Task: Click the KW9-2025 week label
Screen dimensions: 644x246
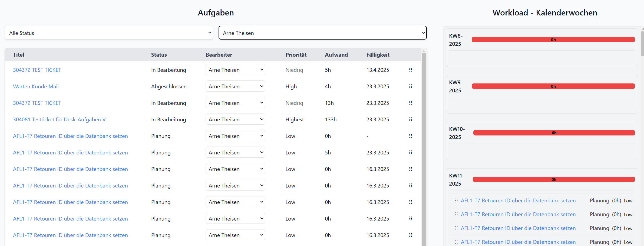Action: pos(456,86)
